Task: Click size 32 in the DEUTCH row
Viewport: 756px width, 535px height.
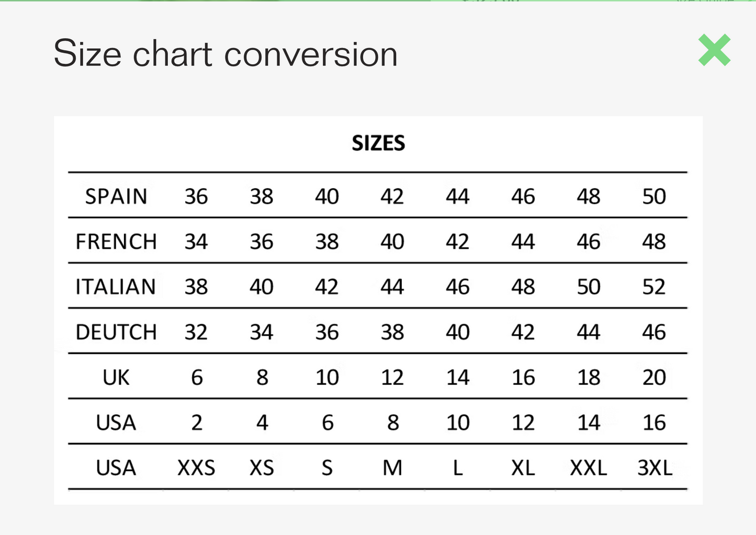Action: tap(196, 332)
